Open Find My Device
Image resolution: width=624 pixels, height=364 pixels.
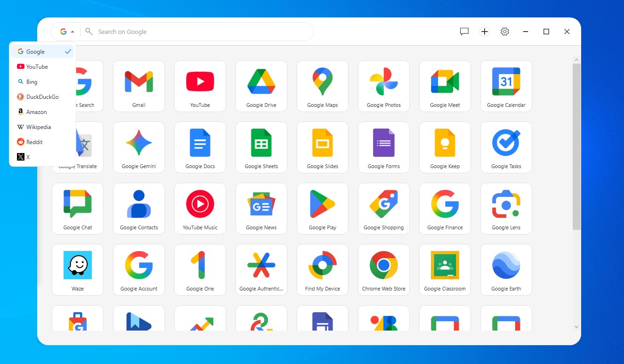[x=323, y=270]
